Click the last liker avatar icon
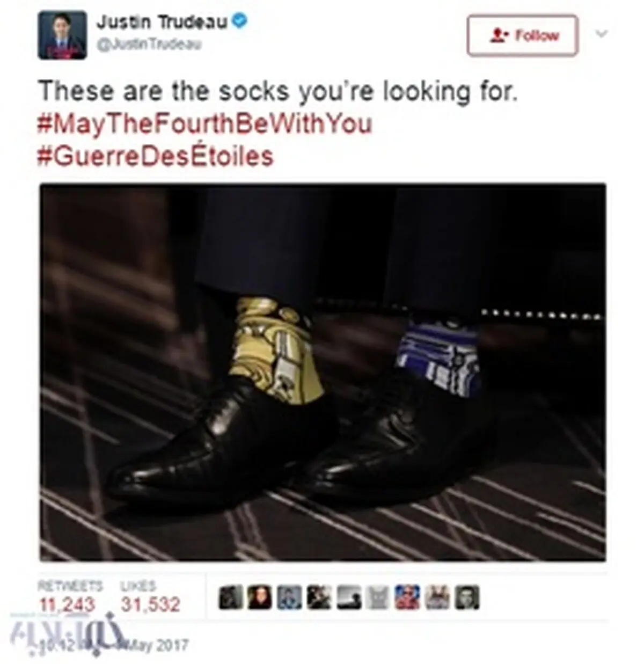Image resolution: width=644 pixels, height=664 pixels. [x=466, y=597]
